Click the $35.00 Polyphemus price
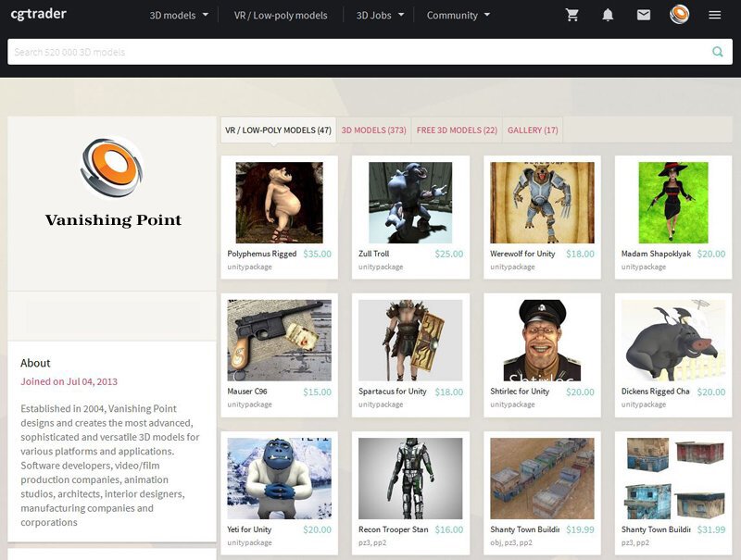This screenshot has width=741, height=560. click(x=317, y=254)
